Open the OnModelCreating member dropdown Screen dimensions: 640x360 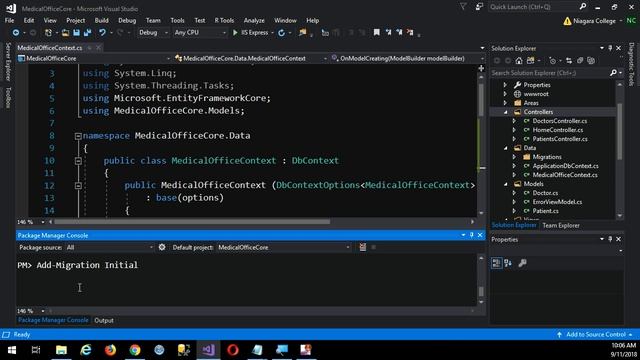tap(407, 58)
